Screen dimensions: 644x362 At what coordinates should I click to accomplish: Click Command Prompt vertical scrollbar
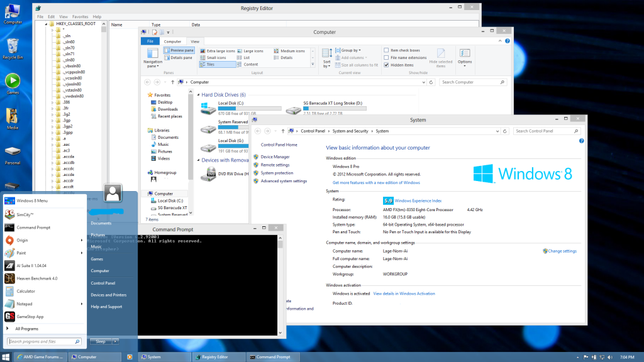(280, 285)
